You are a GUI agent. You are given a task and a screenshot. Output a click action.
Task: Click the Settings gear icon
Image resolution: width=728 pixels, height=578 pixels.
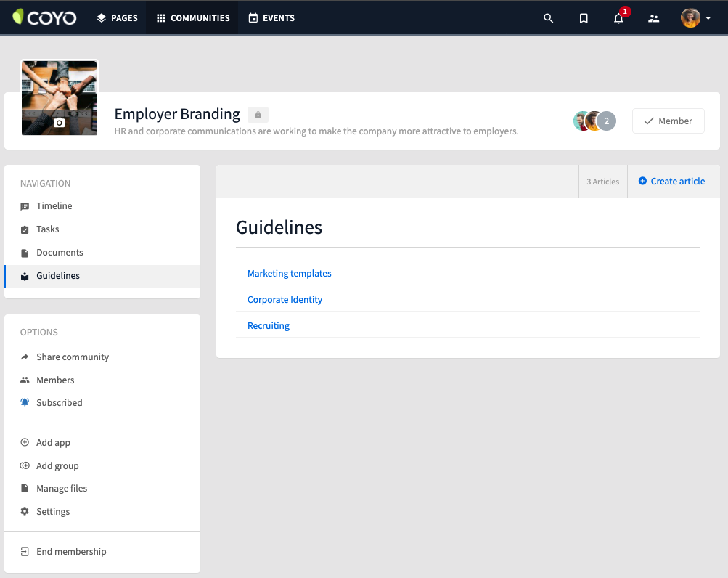[x=25, y=511]
